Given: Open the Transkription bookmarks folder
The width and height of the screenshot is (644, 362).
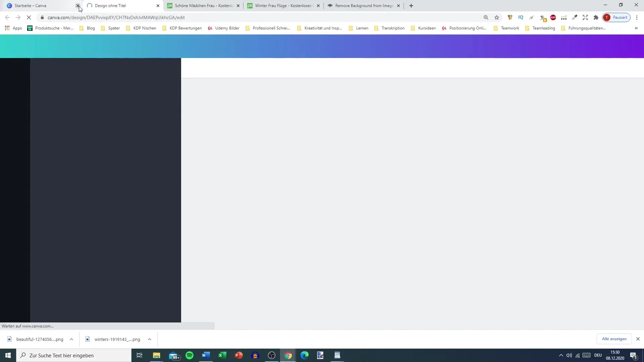Looking at the screenshot, I should pos(389,28).
